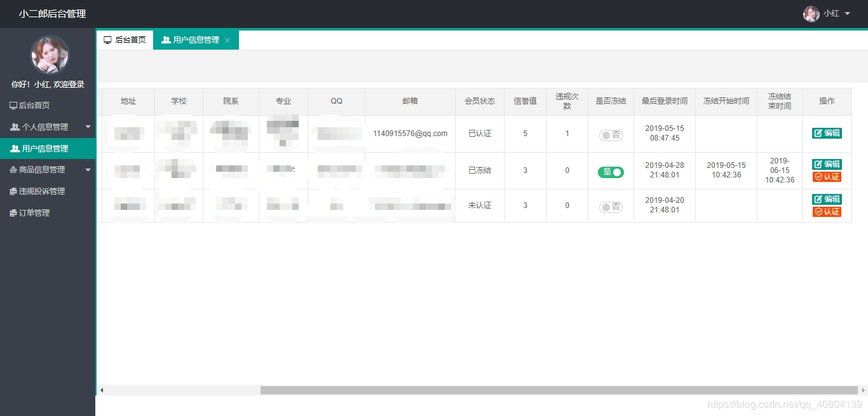Click login time 2019-05-15 08:47:45

[665, 133]
